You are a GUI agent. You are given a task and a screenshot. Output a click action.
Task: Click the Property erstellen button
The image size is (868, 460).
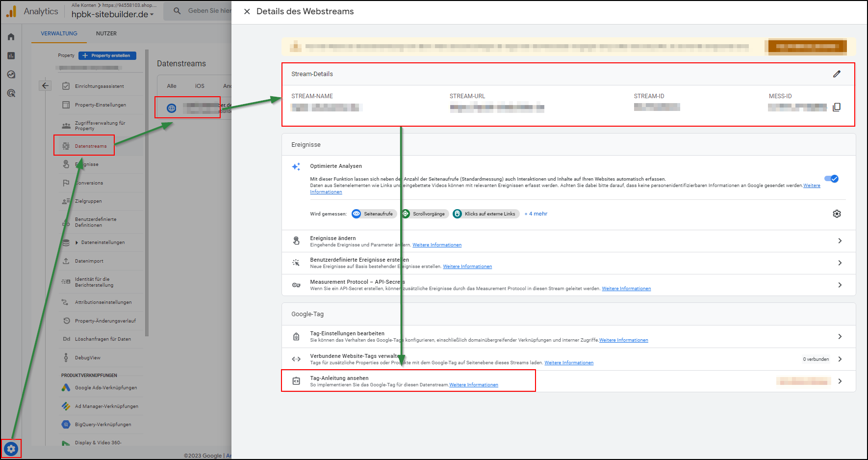(x=107, y=55)
